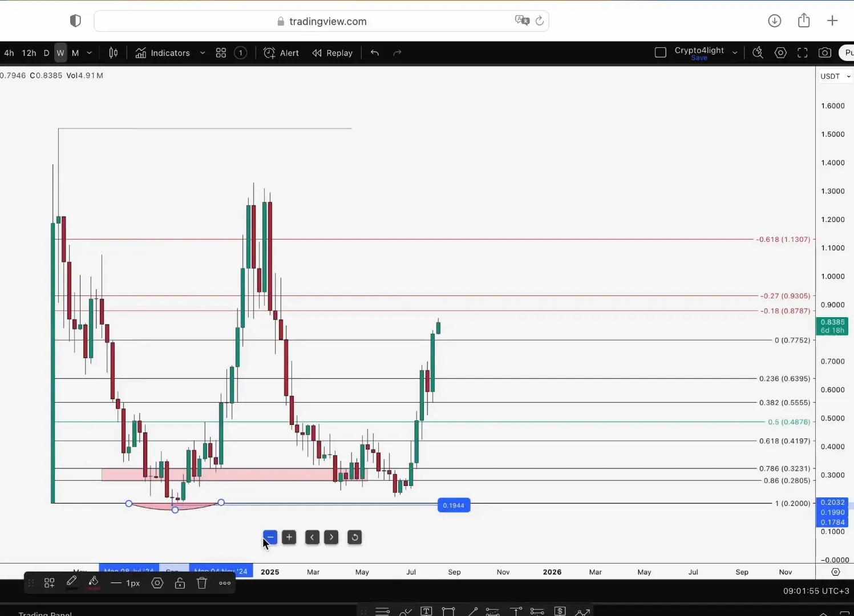Open more options three dots menu
Viewport: 854px width, 616px height.
coord(225,583)
